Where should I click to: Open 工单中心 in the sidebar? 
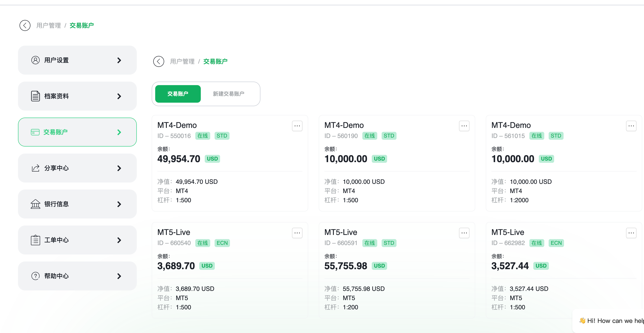click(77, 240)
